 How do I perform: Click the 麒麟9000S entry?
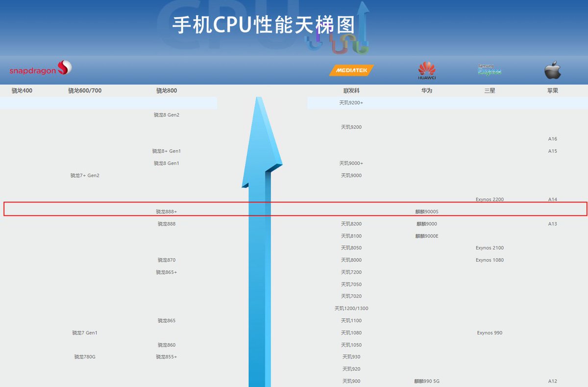coord(427,212)
